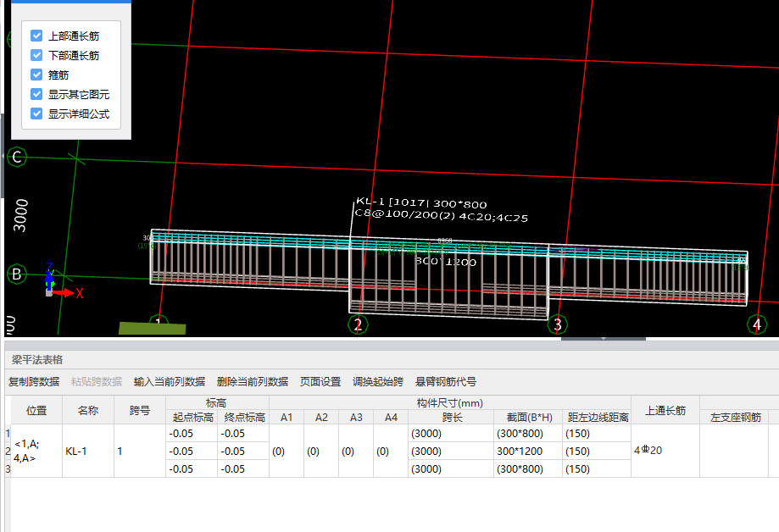This screenshot has height=532, width=779.
Task: Select the upper continuous bar cell 4Φ20
Action: (x=665, y=451)
